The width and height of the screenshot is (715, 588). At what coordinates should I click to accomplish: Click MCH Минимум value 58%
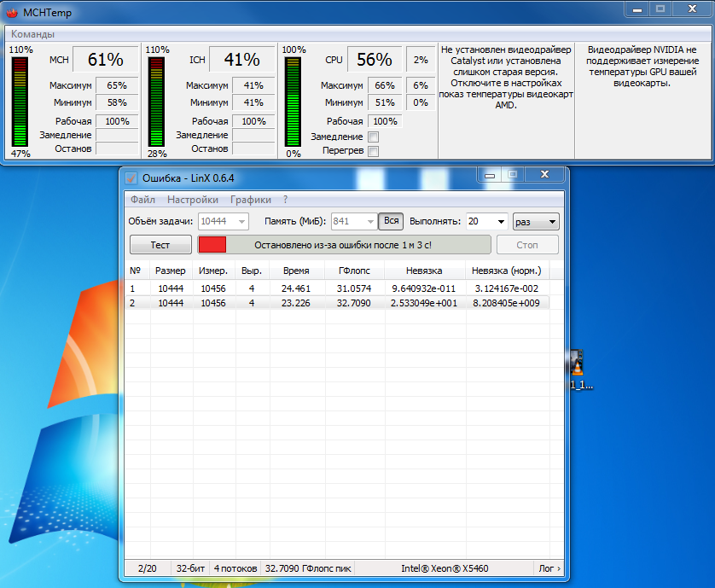click(117, 102)
